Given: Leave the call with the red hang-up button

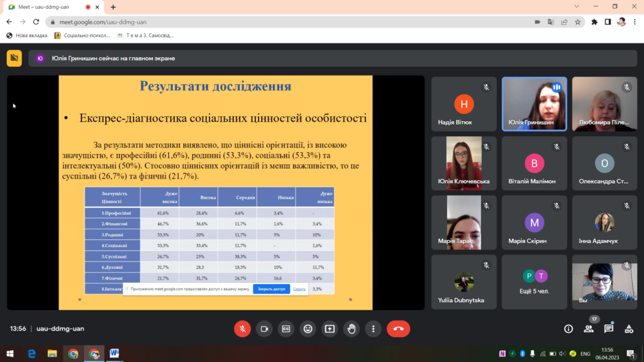Looking at the screenshot, I should [x=398, y=329].
